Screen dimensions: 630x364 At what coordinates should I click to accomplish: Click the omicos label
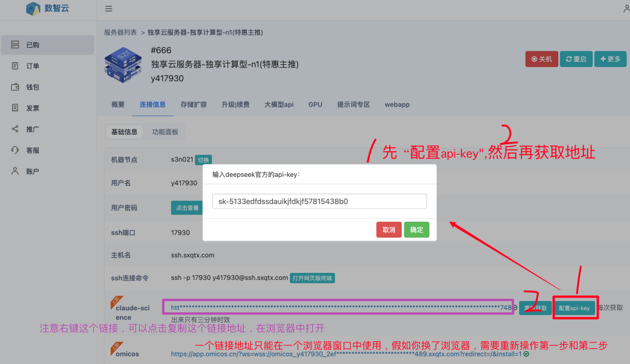click(x=127, y=354)
